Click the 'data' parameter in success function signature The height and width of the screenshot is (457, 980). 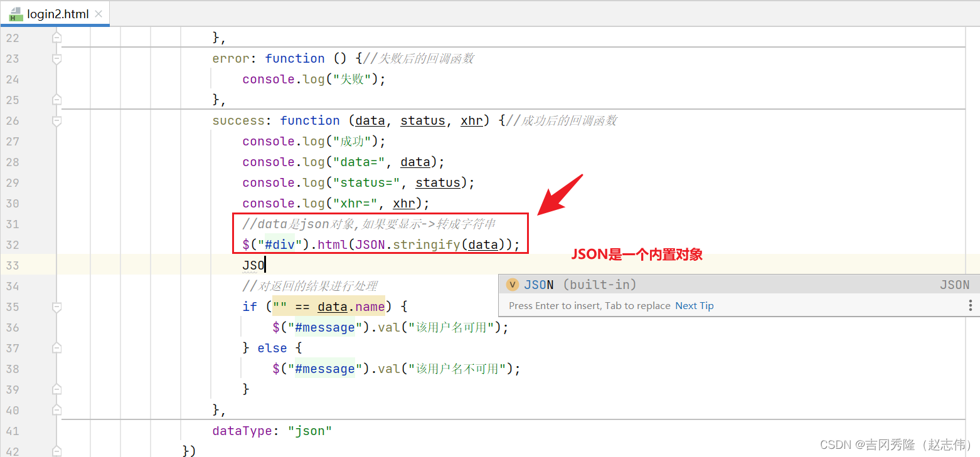click(370, 121)
